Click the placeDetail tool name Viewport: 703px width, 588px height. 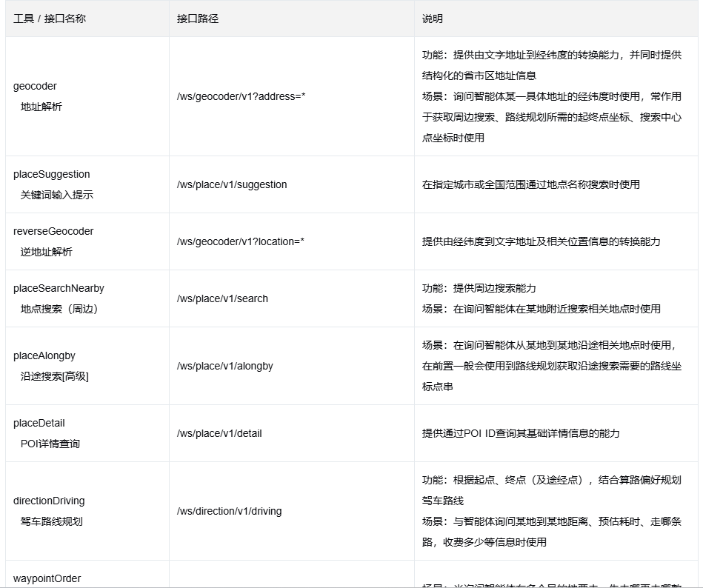point(39,423)
